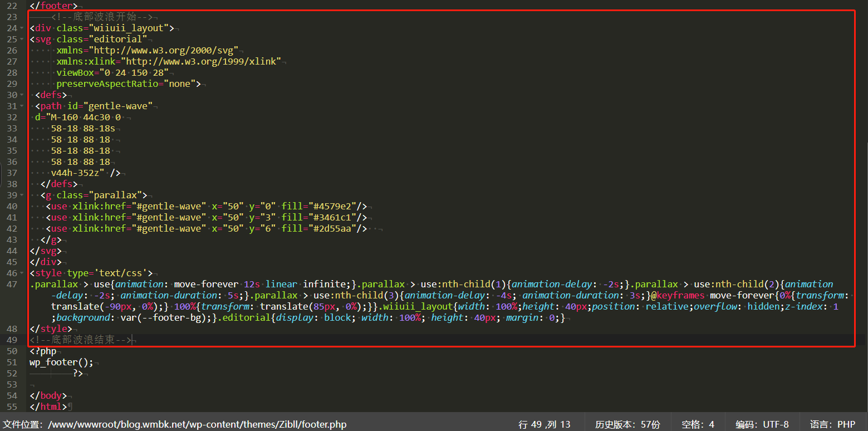868x431 pixels.
Task: Click the 底部波浪开始 comment line
Action: (101, 17)
